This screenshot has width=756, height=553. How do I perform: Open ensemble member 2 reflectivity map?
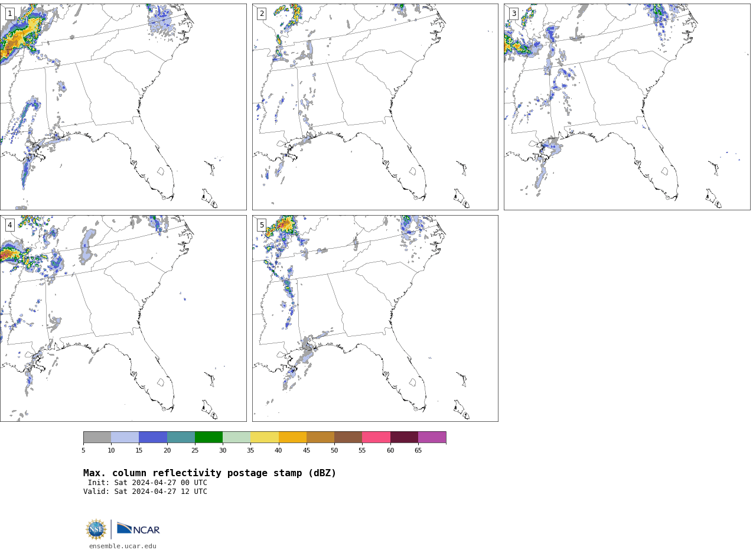click(375, 107)
